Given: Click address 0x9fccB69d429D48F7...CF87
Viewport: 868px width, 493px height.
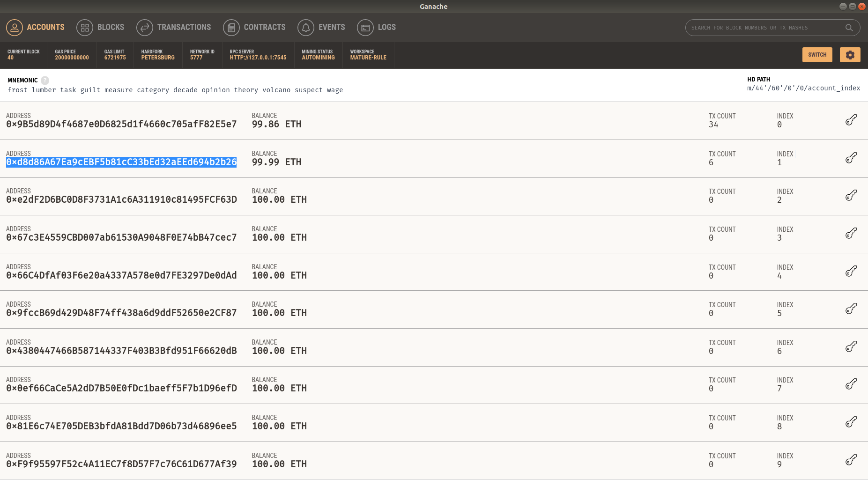Looking at the screenshot, I should pyautogui.click(x=121, y=313).
